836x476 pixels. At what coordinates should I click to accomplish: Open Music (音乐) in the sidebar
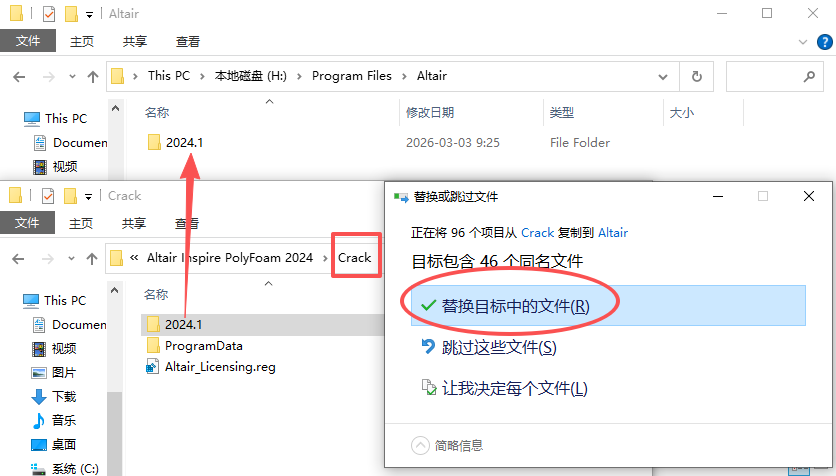point(64,420)
